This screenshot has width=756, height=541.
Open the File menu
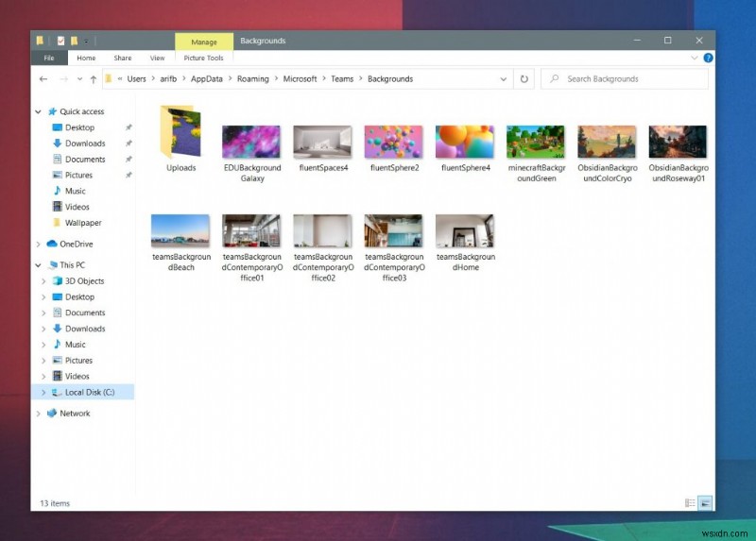click(49, 58)
